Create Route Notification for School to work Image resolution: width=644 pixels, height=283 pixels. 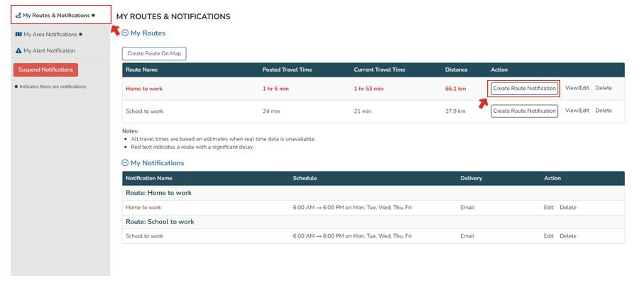click(x=525, y=111)
